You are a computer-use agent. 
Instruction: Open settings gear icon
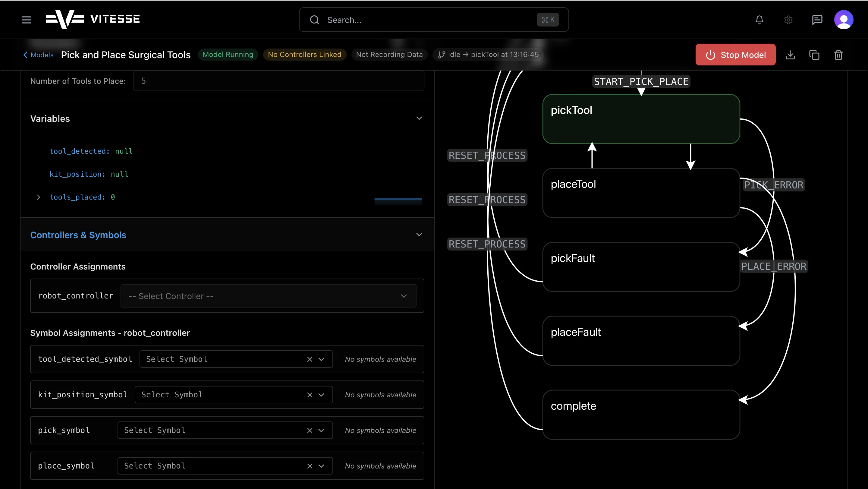[788, 20]
